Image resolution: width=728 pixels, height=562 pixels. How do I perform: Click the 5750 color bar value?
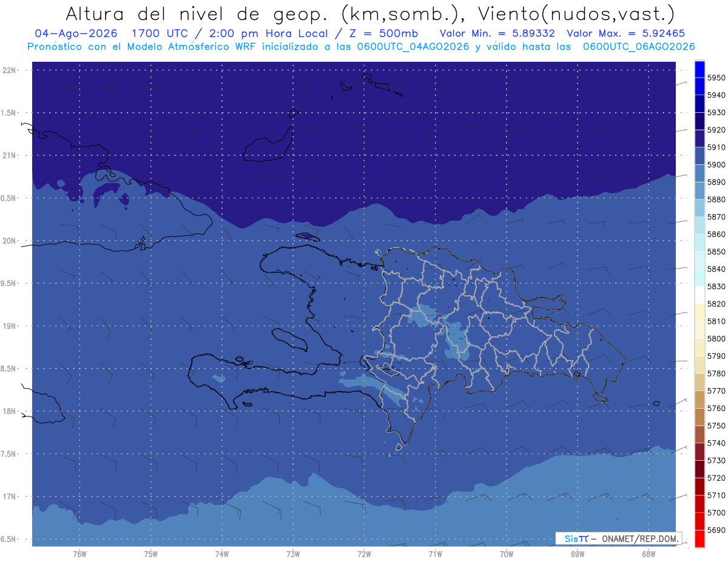[x=716, y=426]
